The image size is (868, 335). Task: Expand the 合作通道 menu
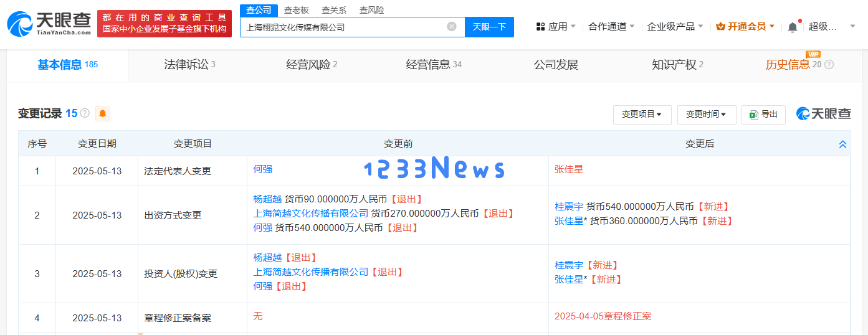click(x=611, y=27)
